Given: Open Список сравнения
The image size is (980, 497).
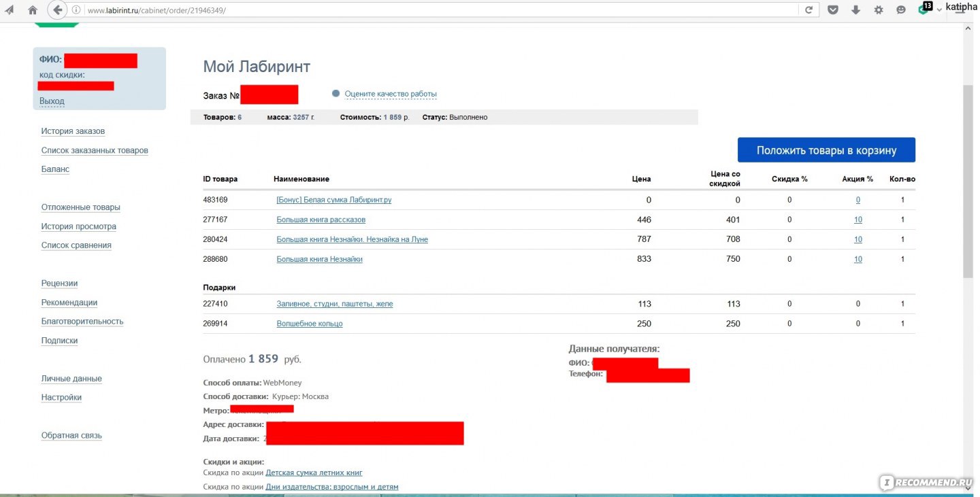Looking at the screenshot, I should 76,245.
